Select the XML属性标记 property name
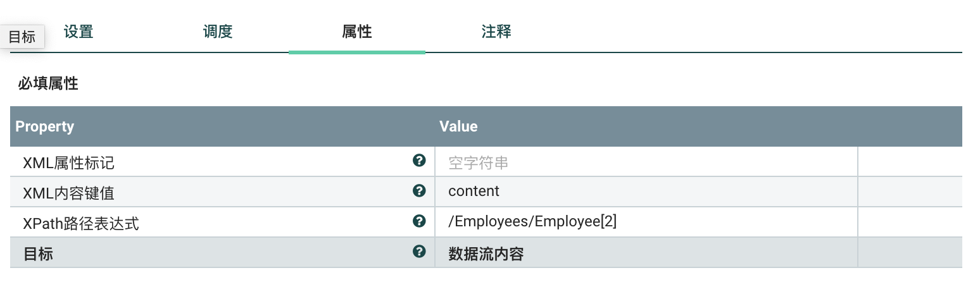Image resolution: width=980 pixels, height=287 pixels. [x=68, y=163]
